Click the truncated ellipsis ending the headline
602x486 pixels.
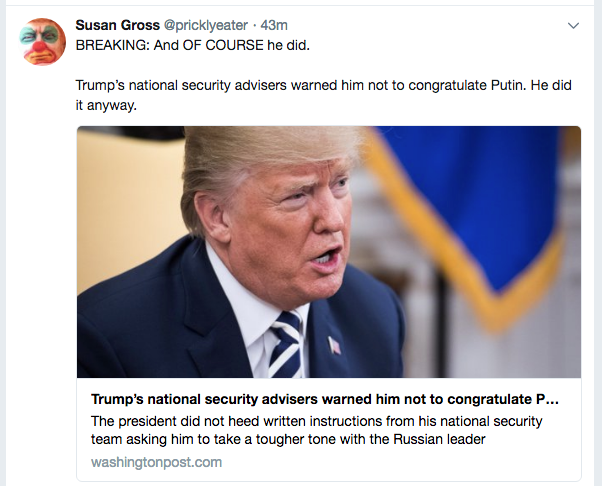click(x=552, y=400)
